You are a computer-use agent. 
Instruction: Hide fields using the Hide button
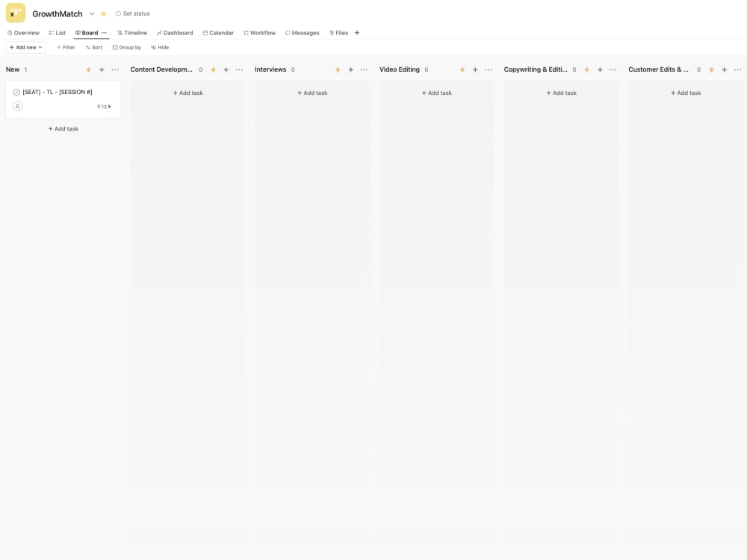pos(159,47)
